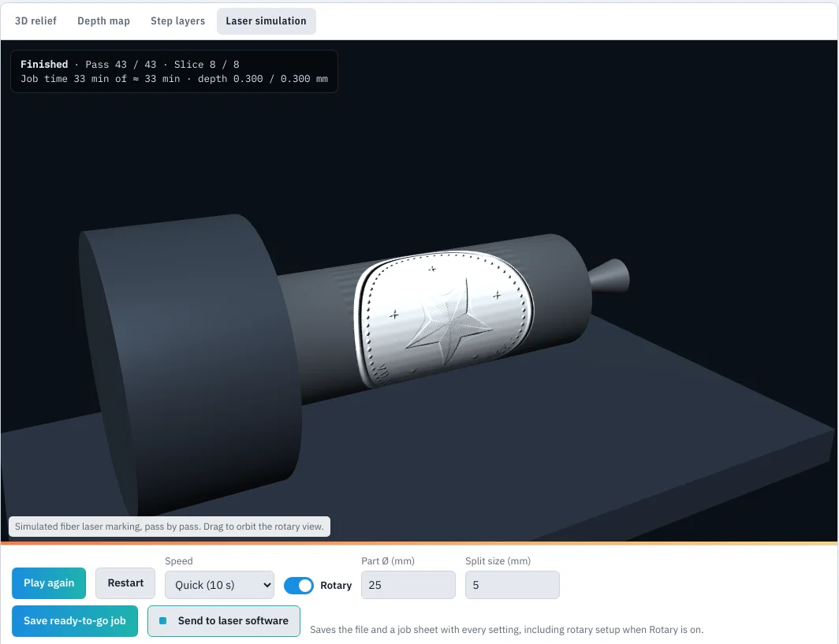Click the 'Job time 33 min' status line
This screenshot has width=839, height=644.
tap(174, 79)
